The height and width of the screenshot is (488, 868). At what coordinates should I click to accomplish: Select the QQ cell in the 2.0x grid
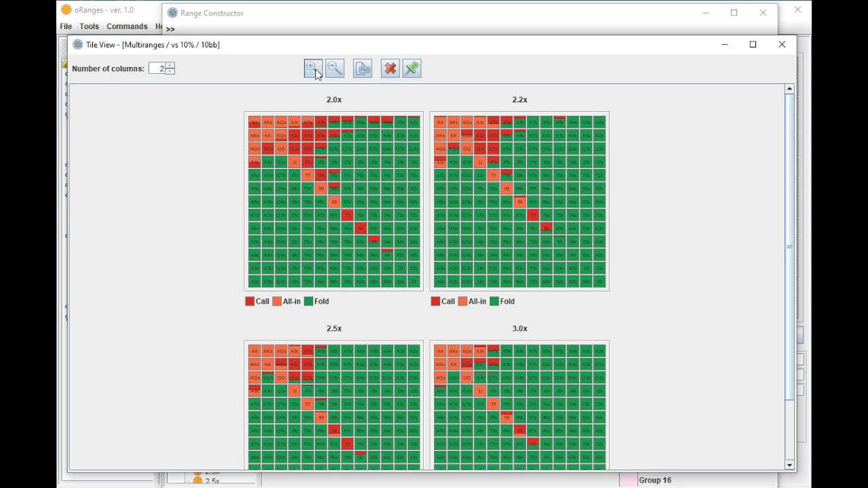(x=281, y=149)
